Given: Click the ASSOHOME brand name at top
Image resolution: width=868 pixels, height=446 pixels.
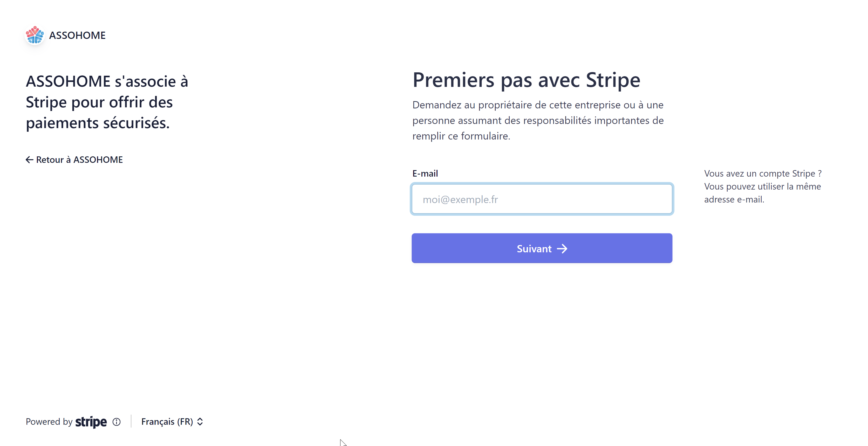Looking at the screenshot, I should [x=77, y=35].
